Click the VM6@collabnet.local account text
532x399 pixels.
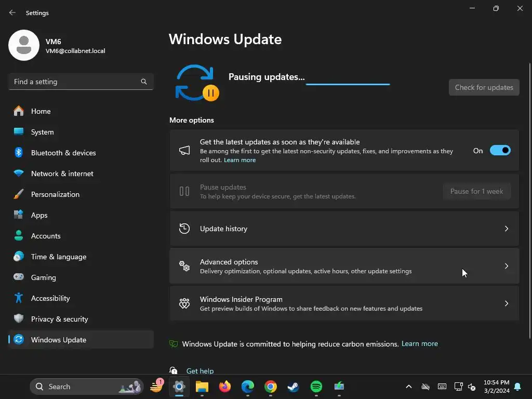(x=75, y=51)
